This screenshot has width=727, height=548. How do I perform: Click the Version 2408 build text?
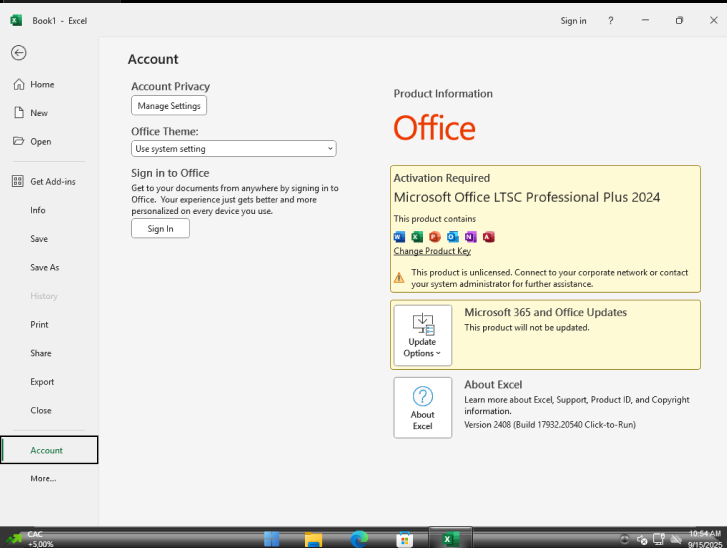coord(550,425)
